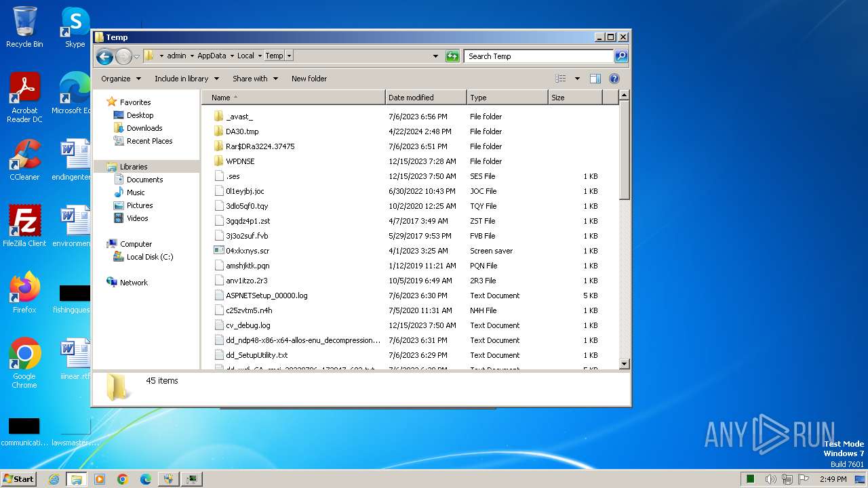Launch Firefox from desktop
Screen dimensions: 868x488
tap(24, 292)
